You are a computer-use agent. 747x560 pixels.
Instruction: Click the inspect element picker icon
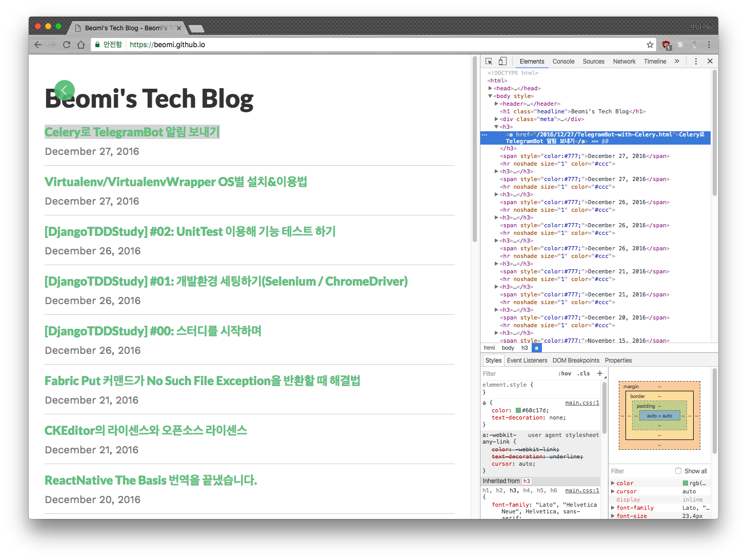[x=489, y=61]
